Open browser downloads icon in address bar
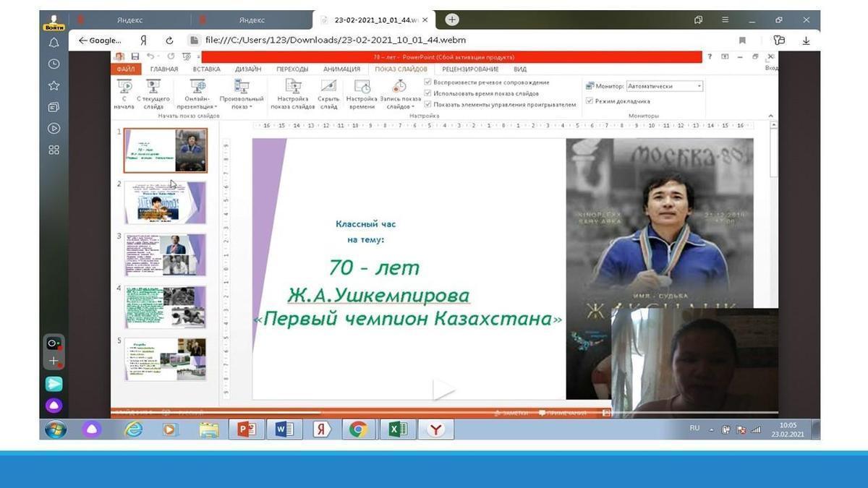The height and width of the screenshot is (488, 868). click(806, 40)
